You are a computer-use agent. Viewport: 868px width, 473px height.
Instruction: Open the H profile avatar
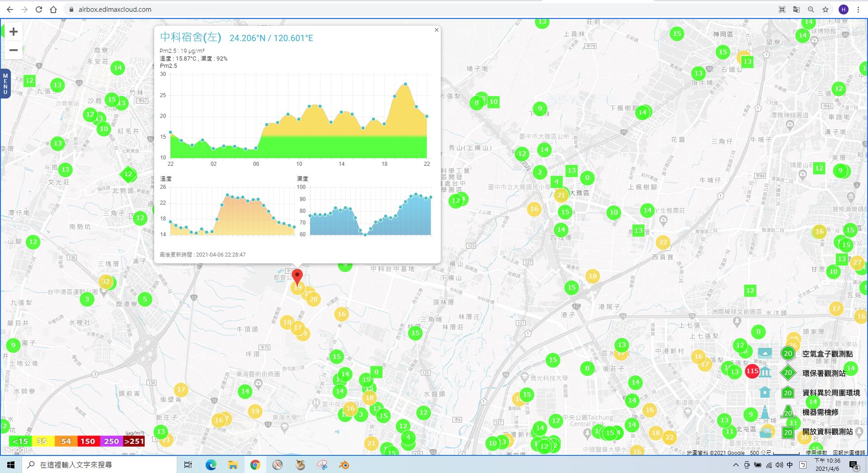(x=843, y=9)
